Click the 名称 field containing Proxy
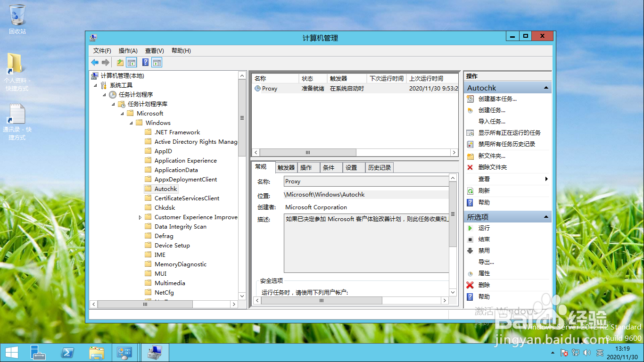 367,181
